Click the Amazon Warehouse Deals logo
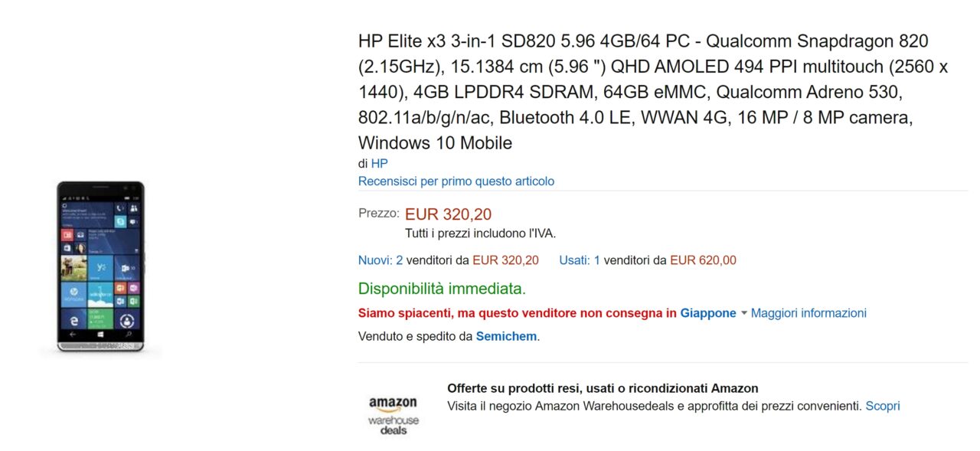Image resolution: width=980 pixels, height=451 pixels. 394,415
